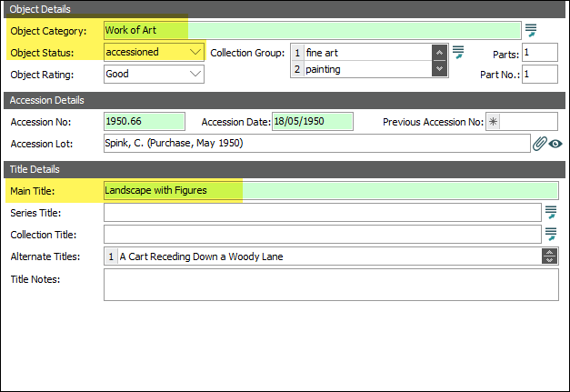Click the eye icon beside Accession Lot
570x392 pixels.
pyautogui.click(x=555, y=144)
